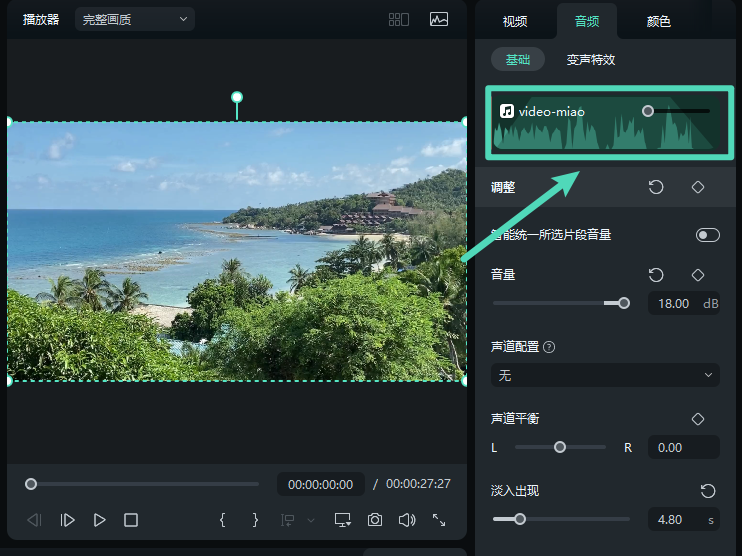
Task: Click the 音量 slider handle
Action: (624, 303)
